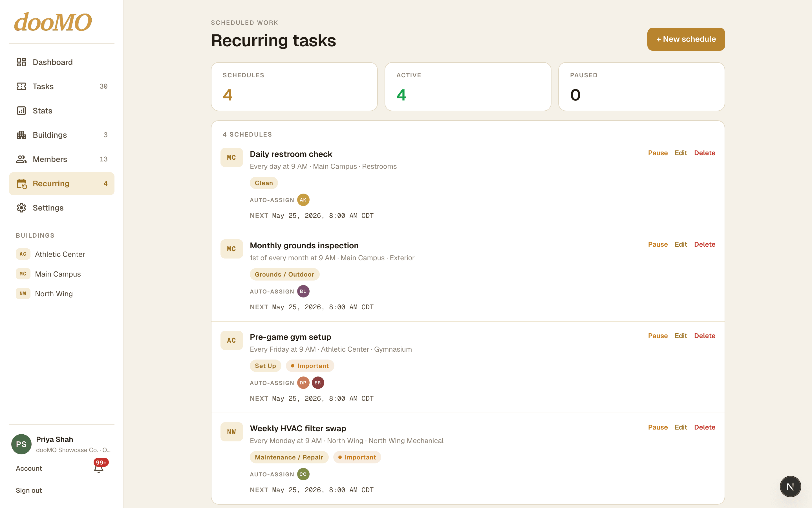Open Settings page

coord(62,208)
